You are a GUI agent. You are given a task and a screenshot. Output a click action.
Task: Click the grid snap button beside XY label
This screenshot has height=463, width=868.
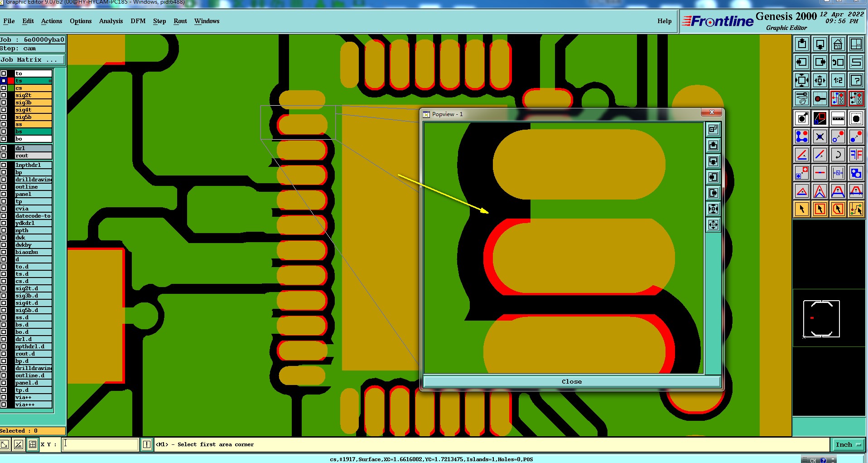coord(33,444)
